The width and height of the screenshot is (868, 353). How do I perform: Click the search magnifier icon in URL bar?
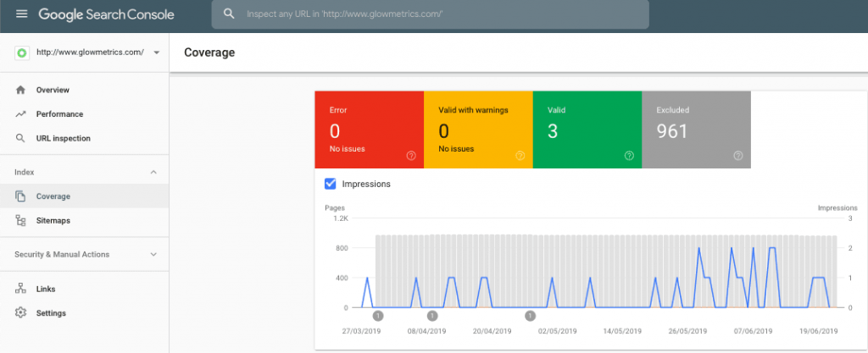[229, 14]
